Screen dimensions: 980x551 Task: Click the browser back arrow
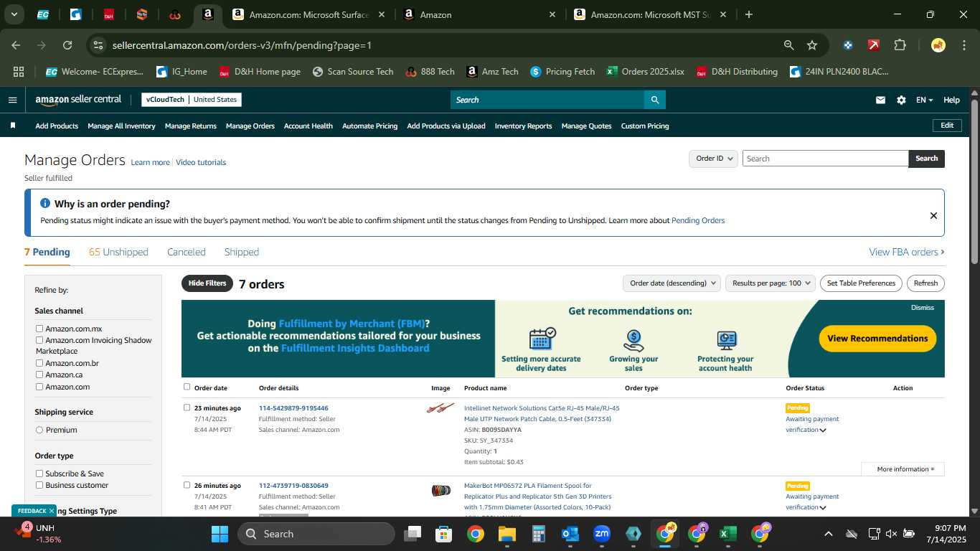pyautogui.click(x=16, y=45)
